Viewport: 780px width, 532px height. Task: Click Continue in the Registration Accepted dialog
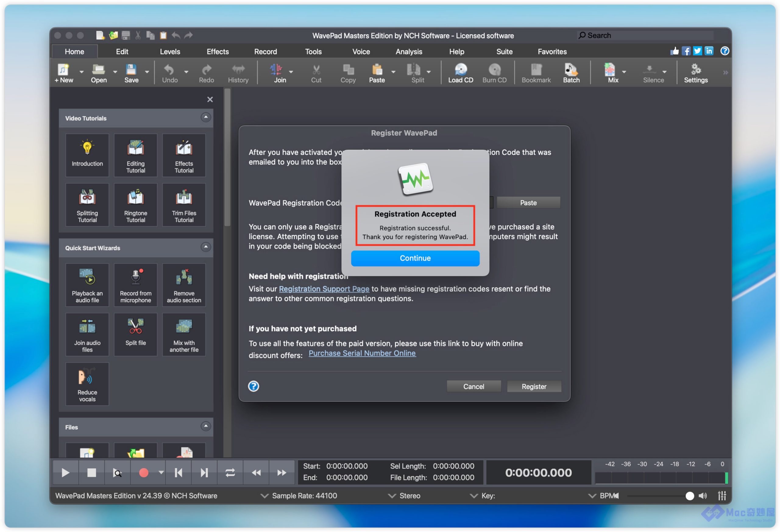[415, 258]
